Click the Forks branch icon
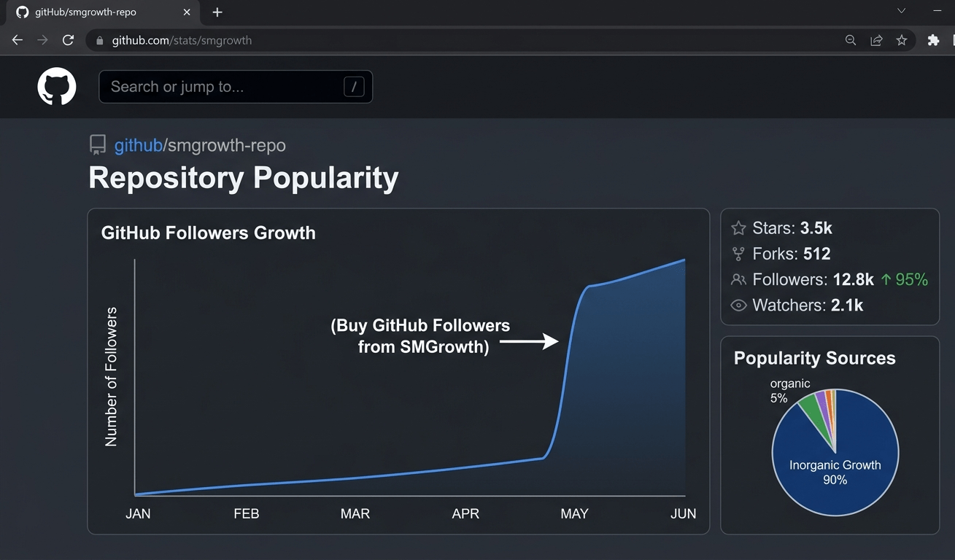Image resolution: width=955 pixels, height=560 pixels. 738,254
